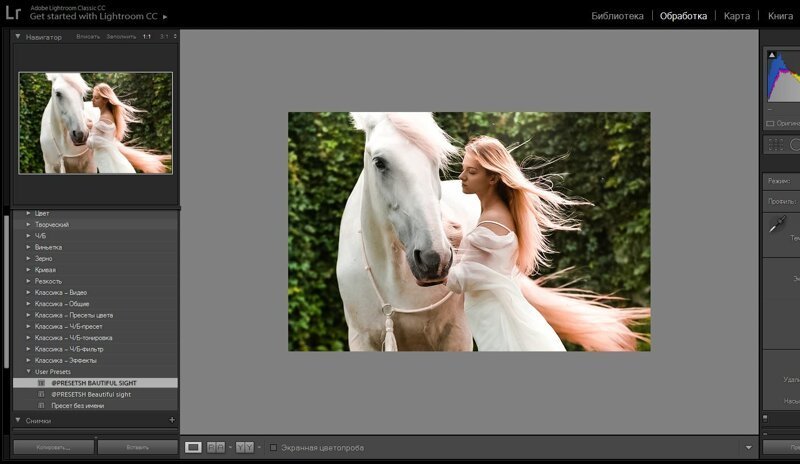Set navigator zoom to 3:1
The height and width of the screenshot is (464, 800).
(164, 37)
